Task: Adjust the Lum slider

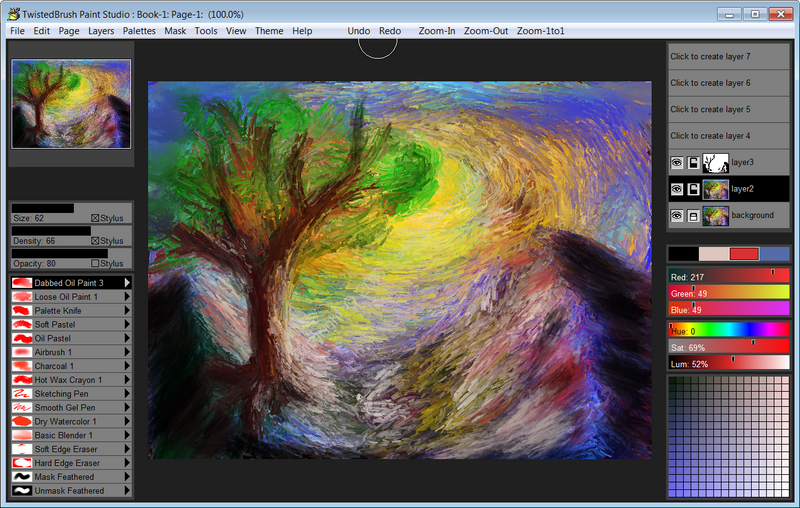Action: [729, 363]
